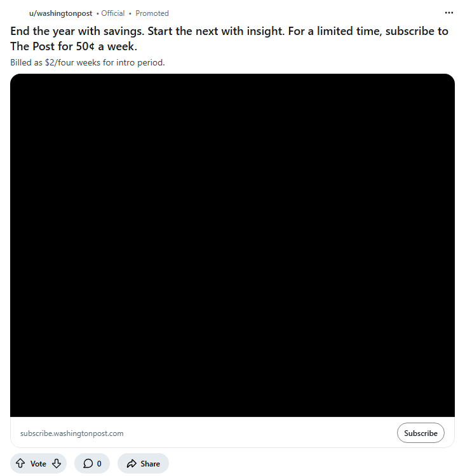Click the white footer bar of the ad card

coord(254,433)
